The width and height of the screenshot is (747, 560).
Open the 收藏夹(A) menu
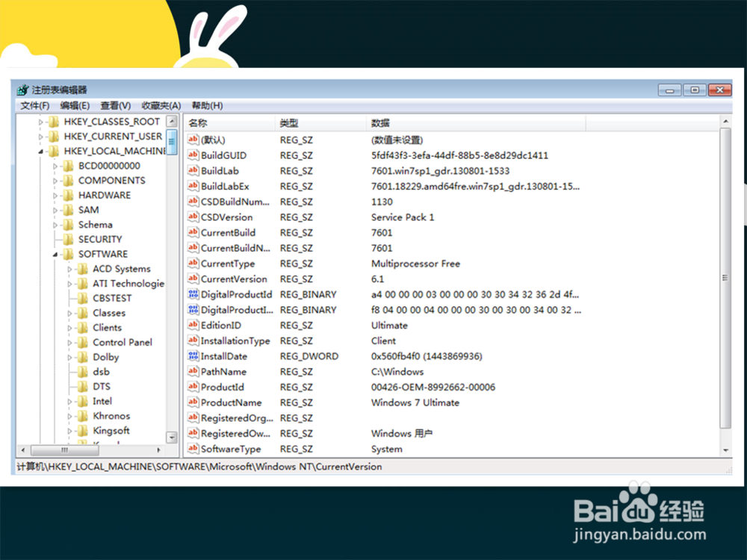click(x=161, y=105)
